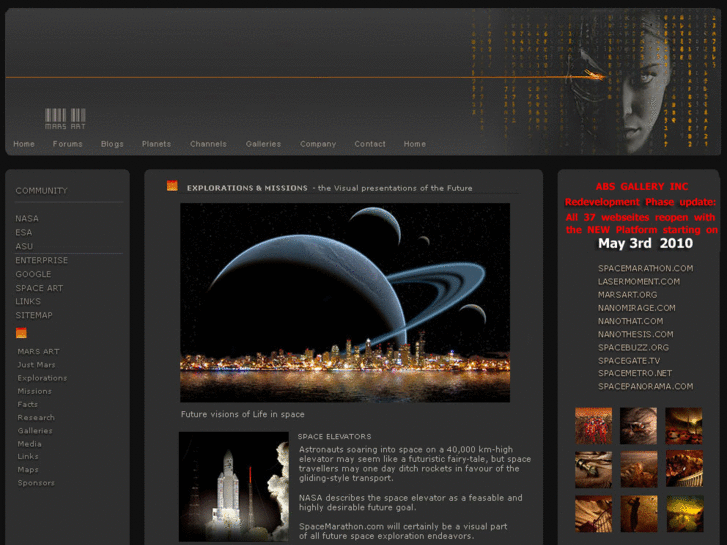Image resolution: width=727 pixels, height=545 pixels.
Task: Open the Media sidebar link
Action: coord(30,444)
